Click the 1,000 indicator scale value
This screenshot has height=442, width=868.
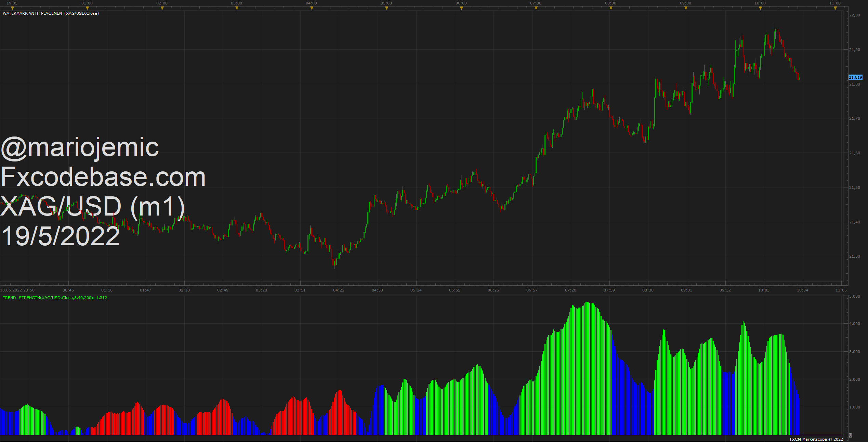[x=855, y=407]
